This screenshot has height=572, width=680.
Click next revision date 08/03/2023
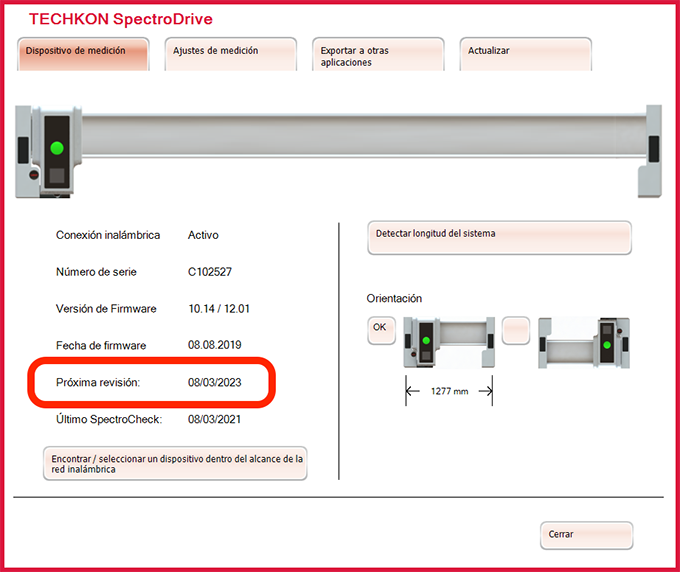[215, 382]
